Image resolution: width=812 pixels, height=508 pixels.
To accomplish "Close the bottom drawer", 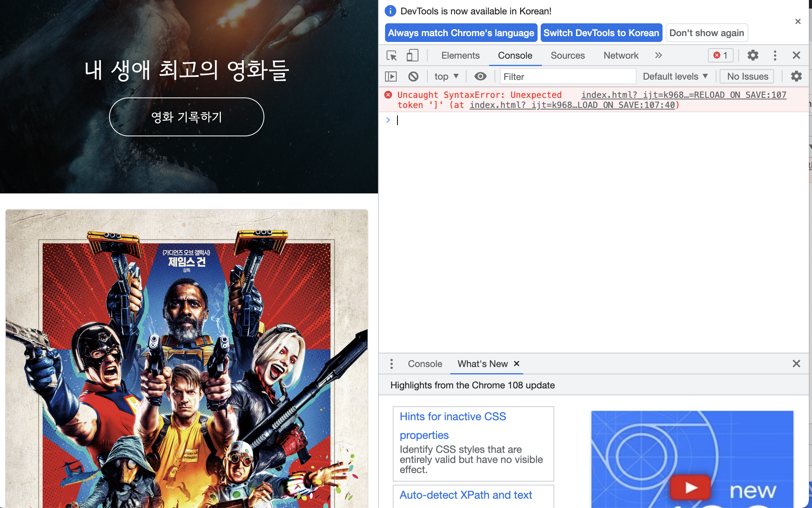I will coord(796,364).
